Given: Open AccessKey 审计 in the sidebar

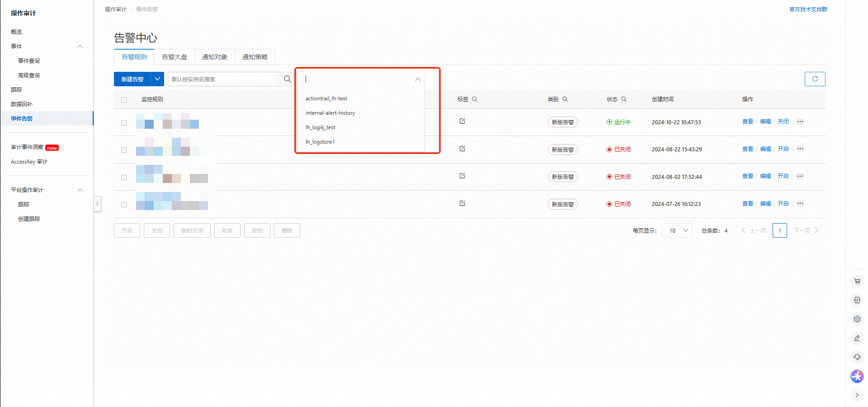Looking at the screenshot, I should click(x=29, y=162).
